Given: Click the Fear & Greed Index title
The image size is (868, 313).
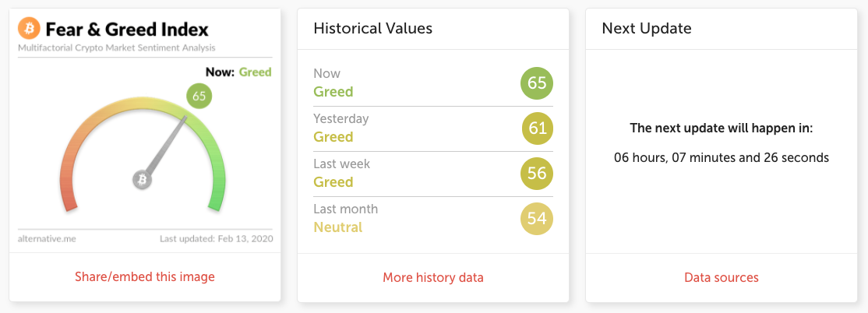Looking at the screenshot, I should coord(127,30).
